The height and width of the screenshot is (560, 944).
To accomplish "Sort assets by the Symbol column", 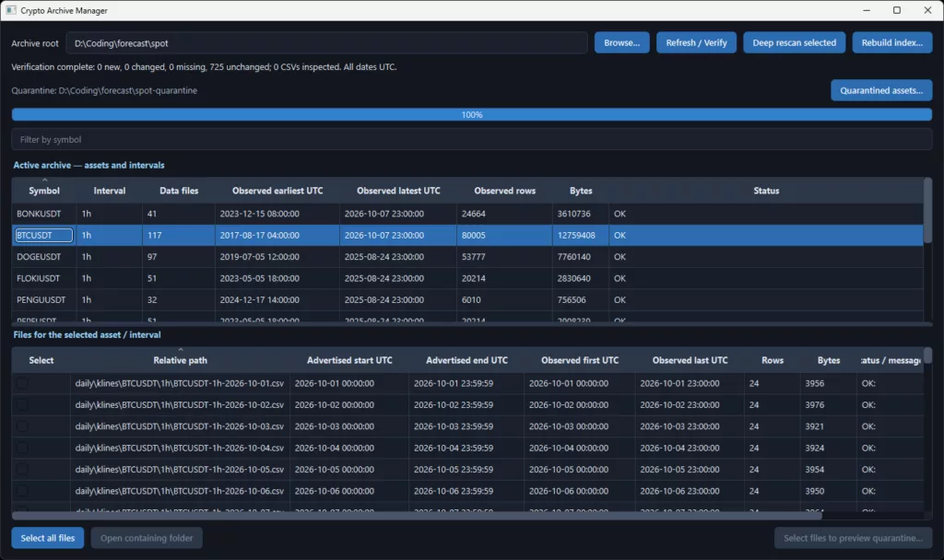I will (x=44, y=191).
